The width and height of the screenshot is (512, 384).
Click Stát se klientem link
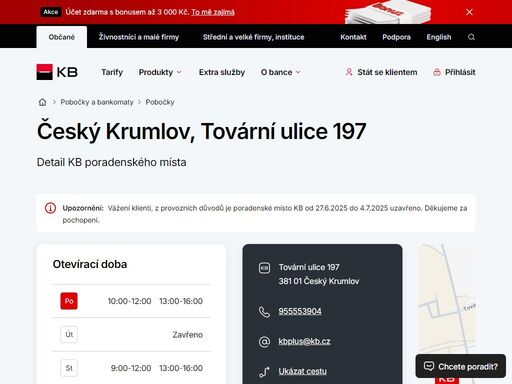pos(387,72)
